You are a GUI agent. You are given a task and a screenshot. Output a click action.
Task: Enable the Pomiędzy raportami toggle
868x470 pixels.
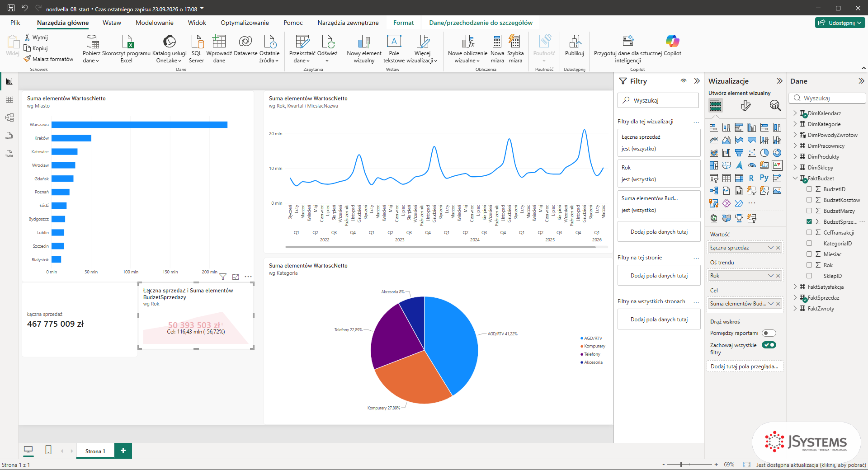tap(769, 333)
